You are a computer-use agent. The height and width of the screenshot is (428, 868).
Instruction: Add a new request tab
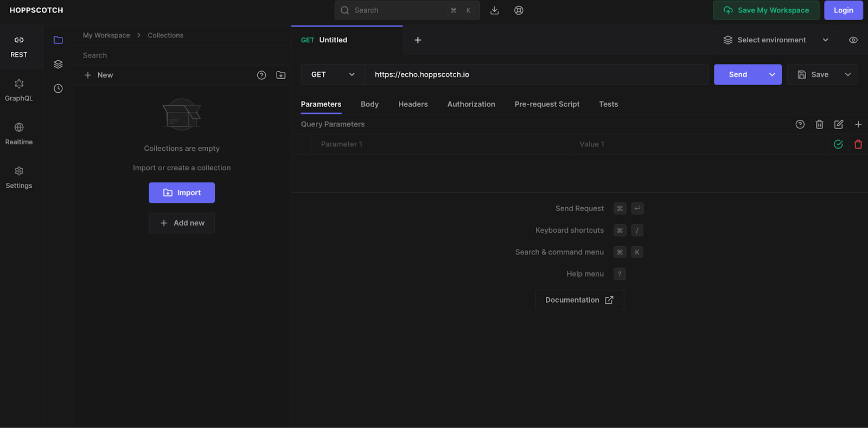click(x=418, y=40)
